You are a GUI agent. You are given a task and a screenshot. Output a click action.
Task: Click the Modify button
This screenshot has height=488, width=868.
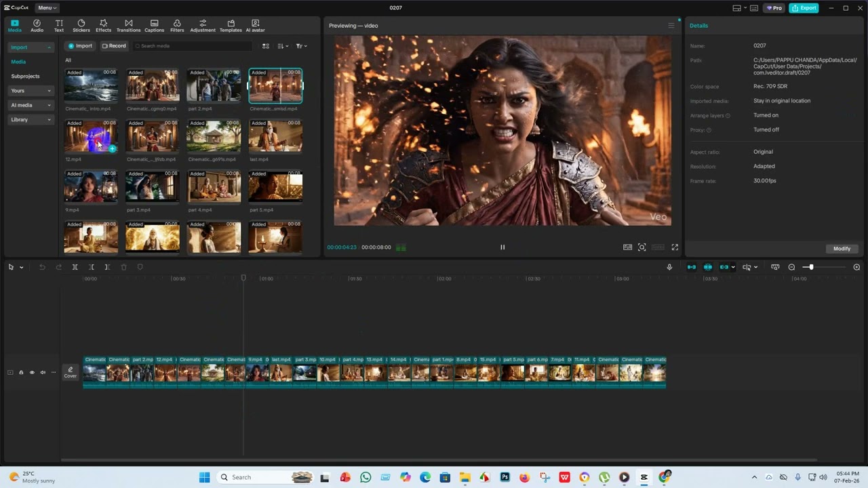(842, 249)
